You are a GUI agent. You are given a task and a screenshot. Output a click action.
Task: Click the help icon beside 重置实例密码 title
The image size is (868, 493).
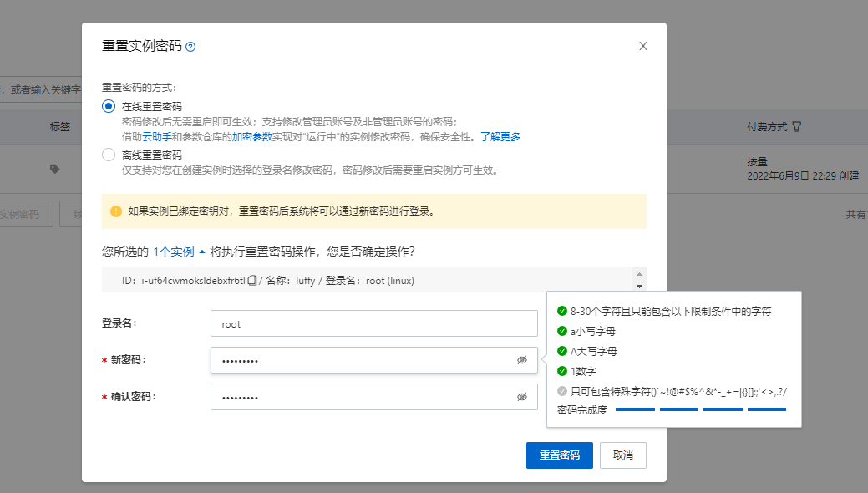tap(190, 47)
